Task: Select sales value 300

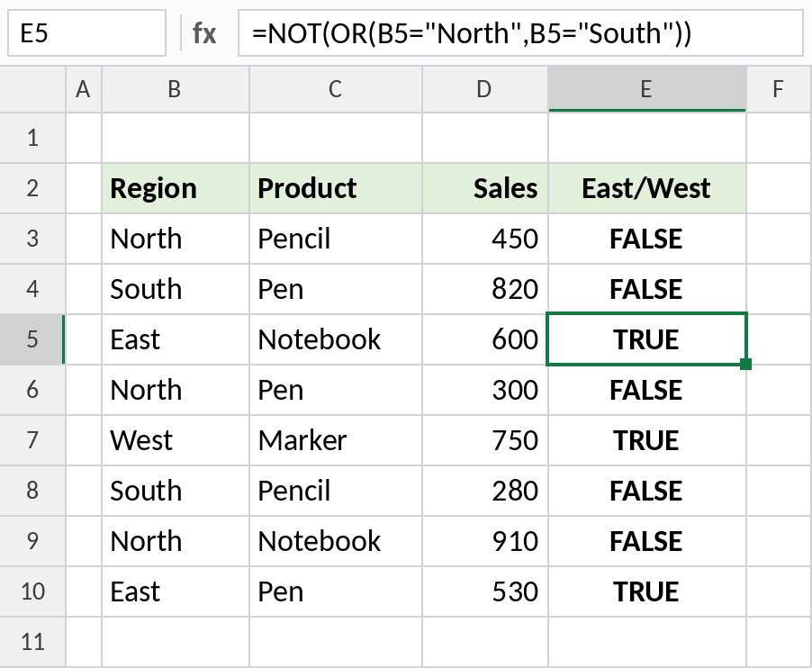Action: 485,390
